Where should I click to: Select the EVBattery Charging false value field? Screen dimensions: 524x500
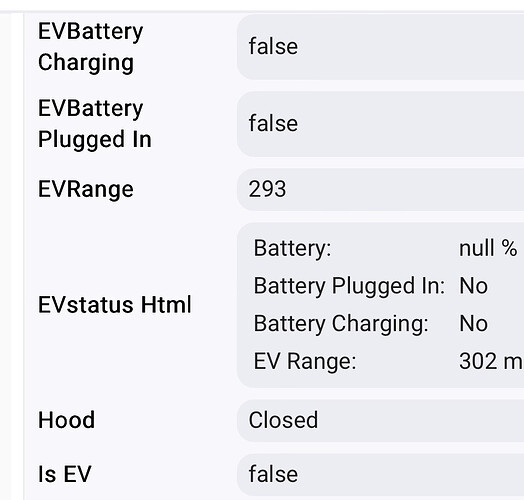[x=380, y=47]
